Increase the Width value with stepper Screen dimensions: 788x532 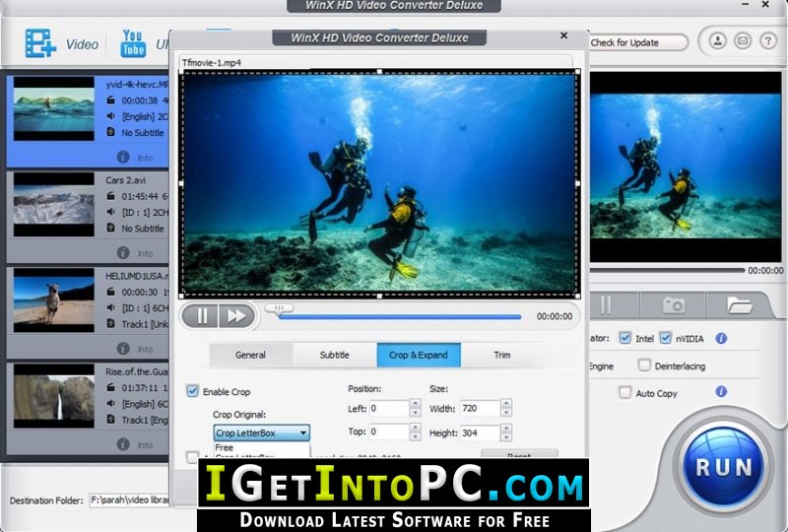pos(506,403)
